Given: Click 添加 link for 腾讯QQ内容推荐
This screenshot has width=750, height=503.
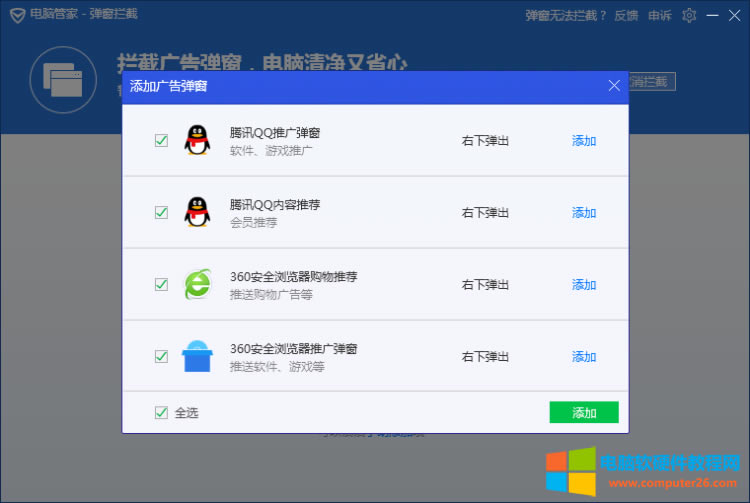Looking at the screenshot, I should click(x=584, y=213).
